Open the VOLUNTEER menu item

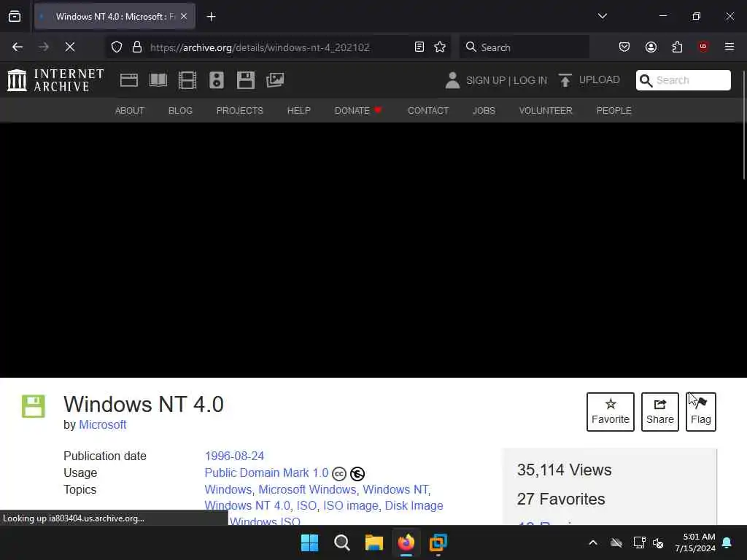tap(546, 111)
